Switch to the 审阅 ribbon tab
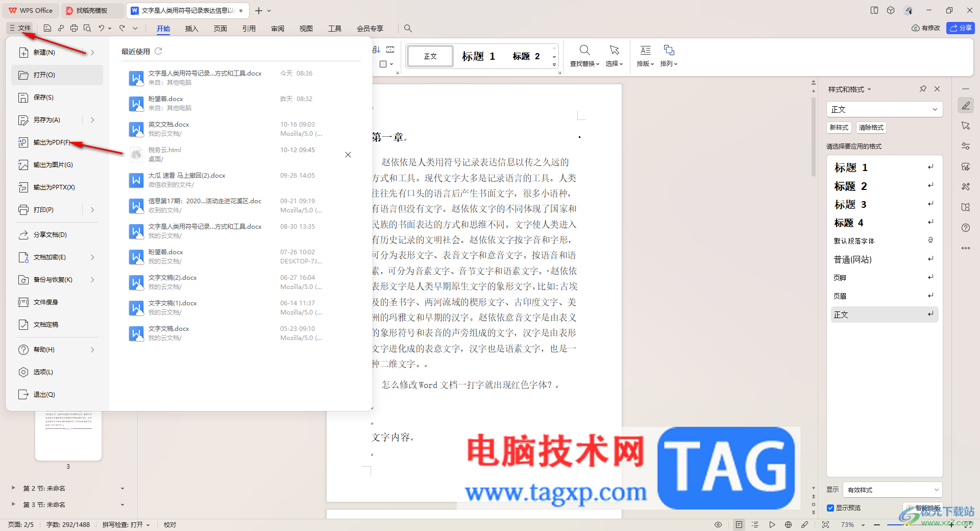 (x=278, y=29)
